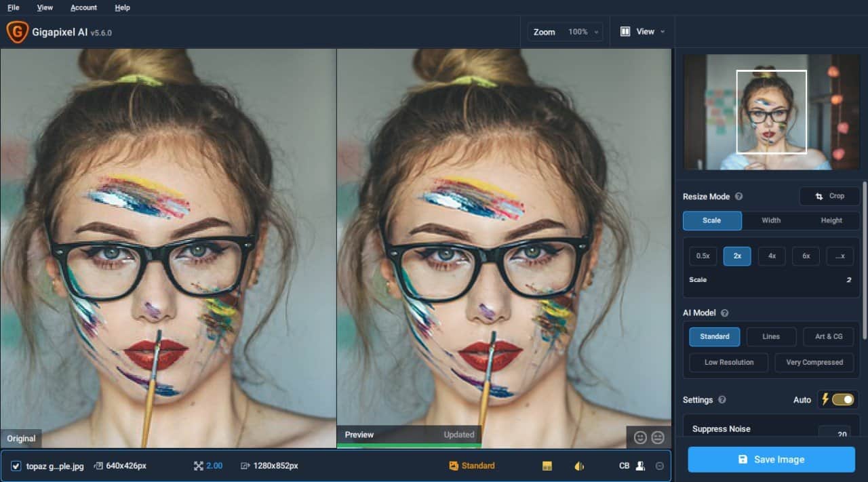The width and height of the screenshot is (868, 482).
Task: Remove file with circled minus icon
Action: [660, 466]
